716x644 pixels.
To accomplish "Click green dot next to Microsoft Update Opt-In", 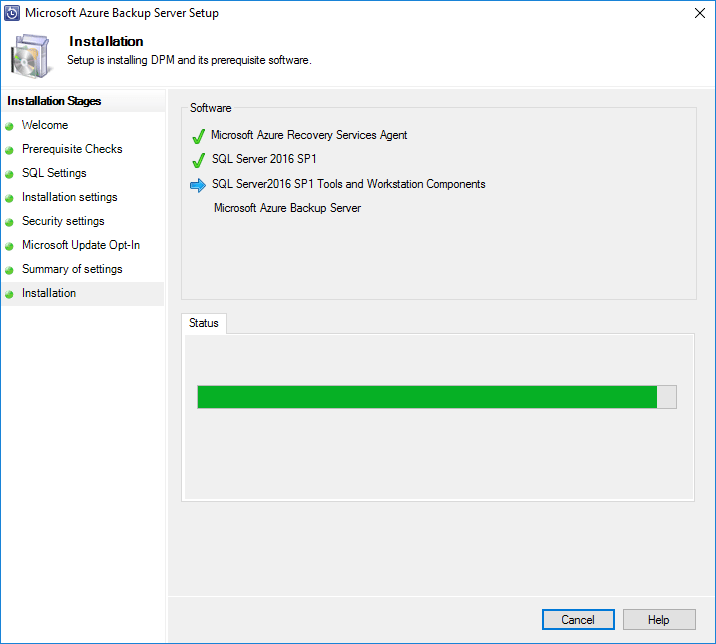I will click(9, 247).
